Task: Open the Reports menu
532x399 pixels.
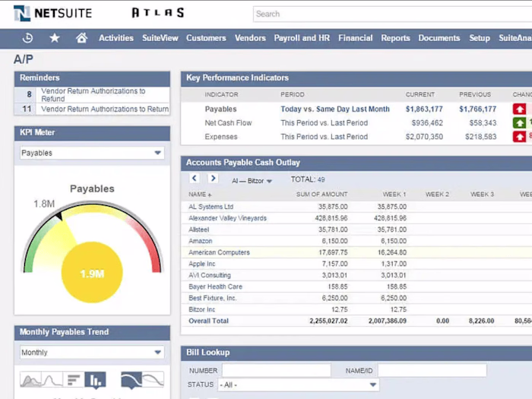Action: pyautogui.click(x=395, y=38)
